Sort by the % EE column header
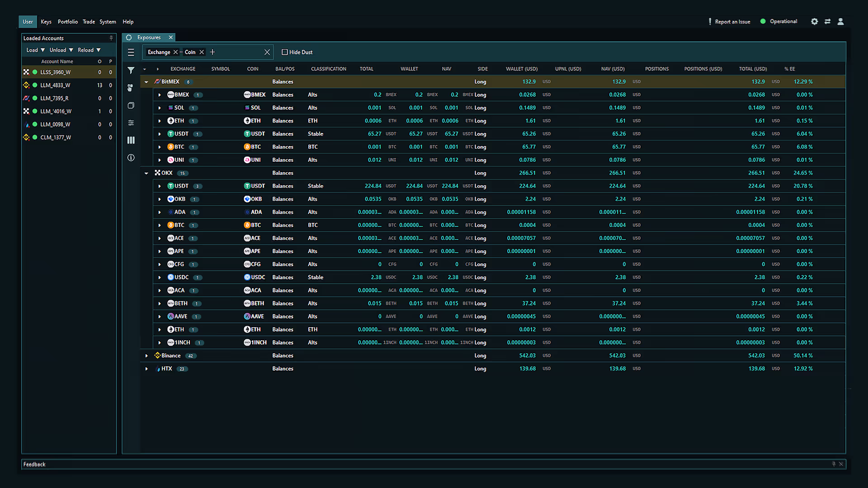 pyautogui.click(x=789, y=69)
